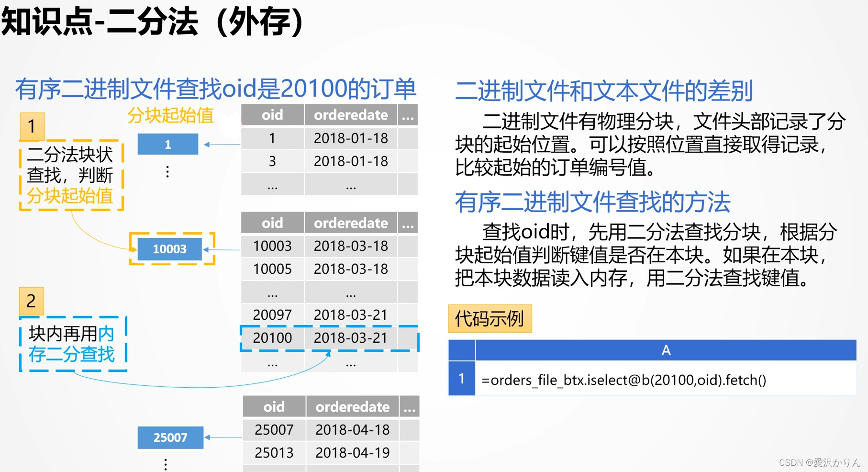The width and height of the screenshot is (868, 472).
Task: Click the blue "1" block start value box
Action: pos(167,144)
